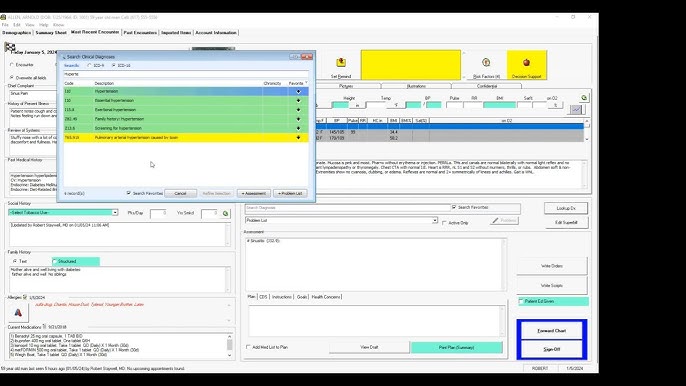Image resolution: width=686 pixels, height=386 pixels.
Task: Click the vitals refresh green icon
Action: (x=584, y=98)
